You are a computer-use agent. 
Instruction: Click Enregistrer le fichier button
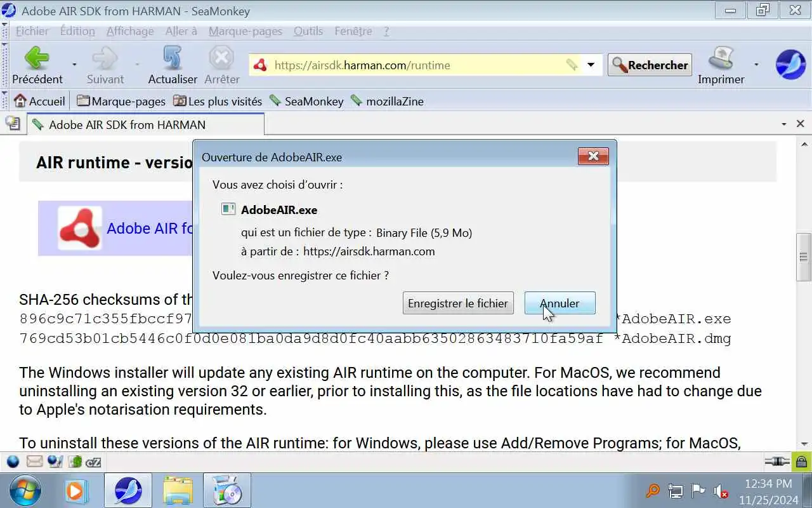tap(458, 303)
